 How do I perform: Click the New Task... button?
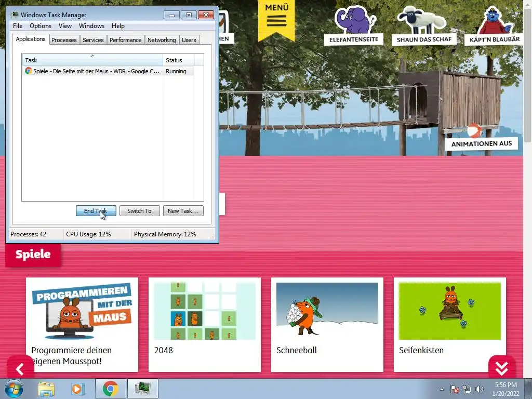[183, 211]
